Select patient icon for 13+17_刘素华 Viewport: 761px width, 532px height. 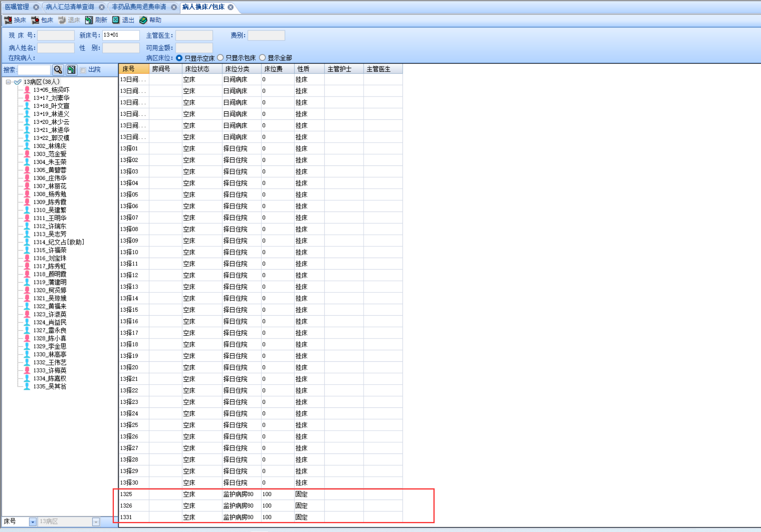pos(27,98)
